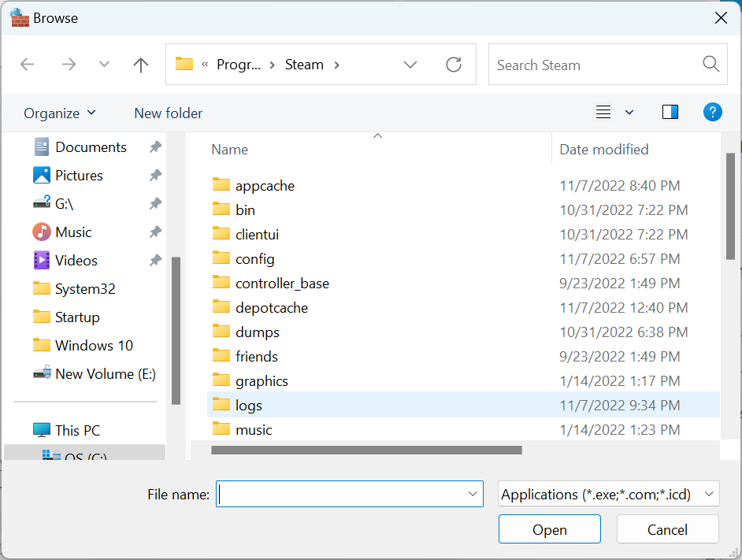
Task: Go forward with the right arrow
Action: click(69, 65)
